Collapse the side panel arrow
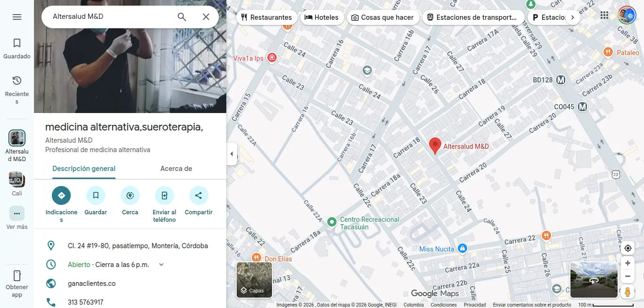This screenshot has width=644, height=308. click(x=231, y=154)
